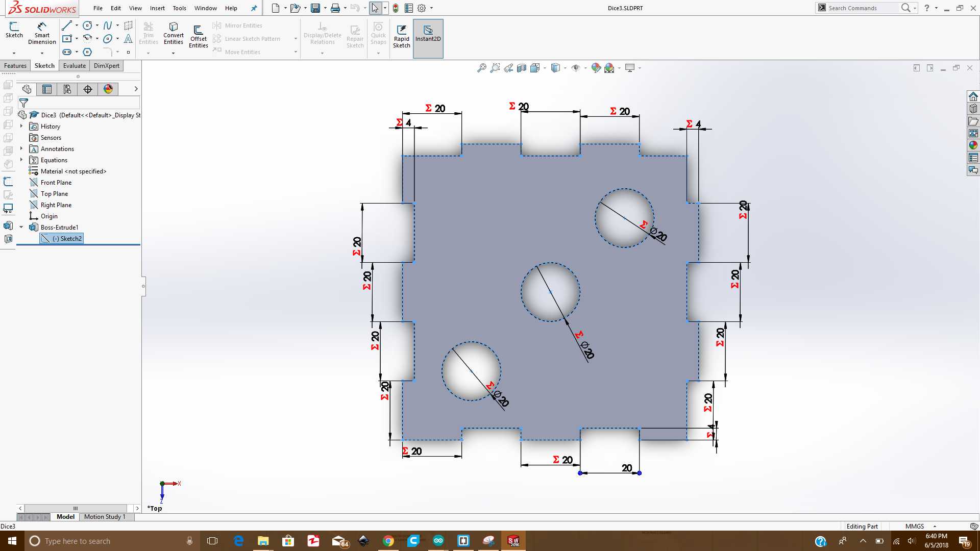Expand the History tree node

click(x=21, y=126)
